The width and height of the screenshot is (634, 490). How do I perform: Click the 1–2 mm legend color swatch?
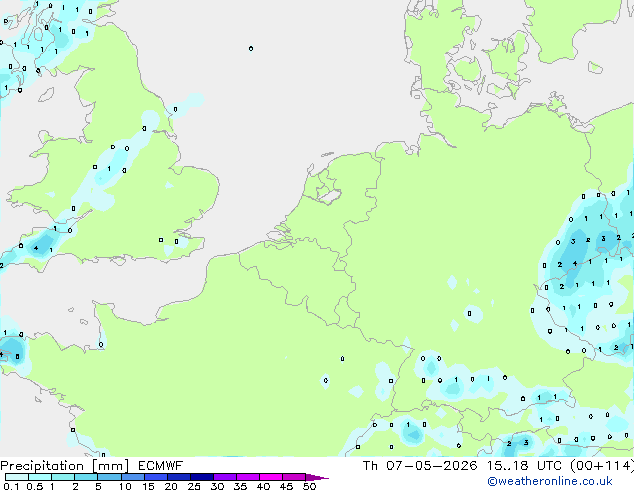[x=63, y=477]
